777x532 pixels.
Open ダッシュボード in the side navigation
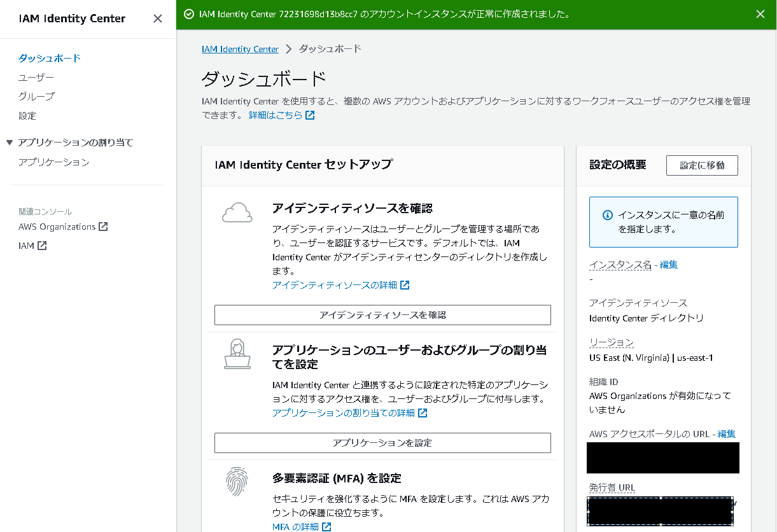click(x=50, y=58)
